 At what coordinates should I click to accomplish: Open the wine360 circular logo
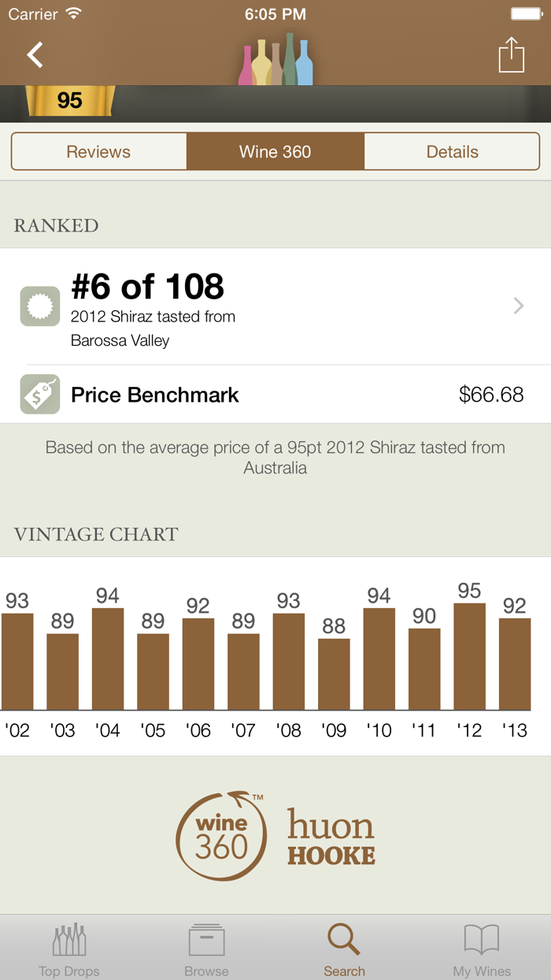point(221,835)
